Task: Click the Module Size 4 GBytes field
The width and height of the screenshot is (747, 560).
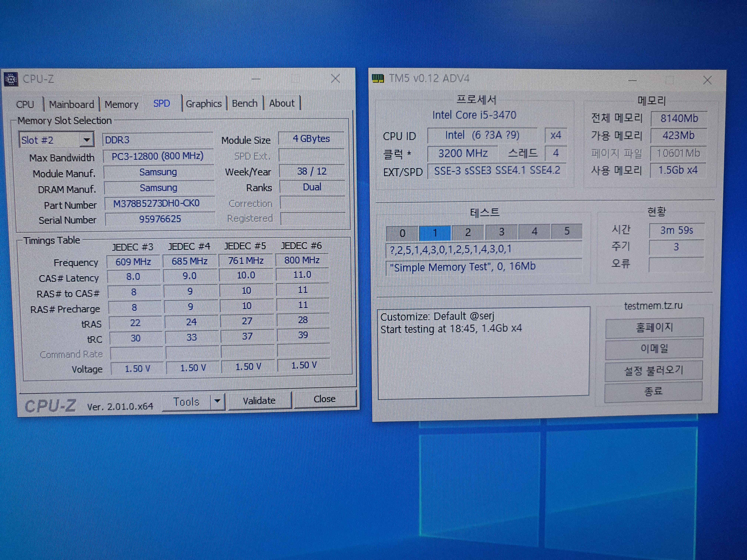Action: (311, 139)
